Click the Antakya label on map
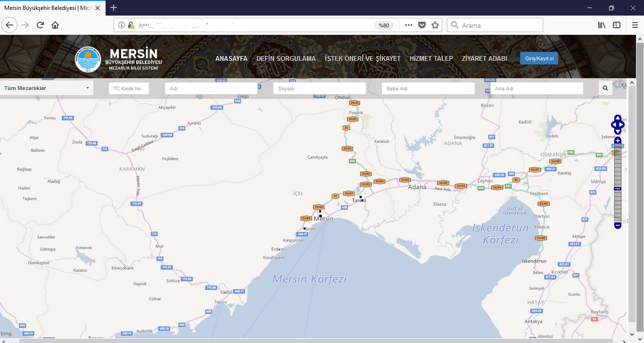The width and height of the screenshot is (644, 343). (533, 321)
